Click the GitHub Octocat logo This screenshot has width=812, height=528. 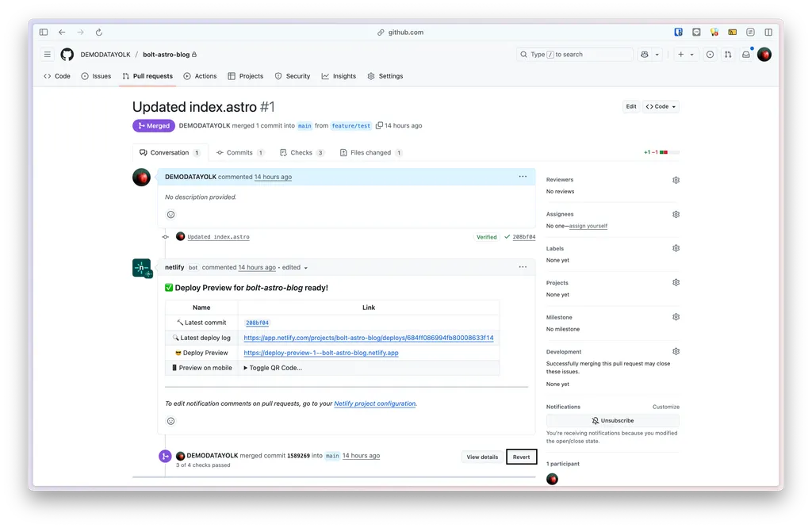point(67,55)
